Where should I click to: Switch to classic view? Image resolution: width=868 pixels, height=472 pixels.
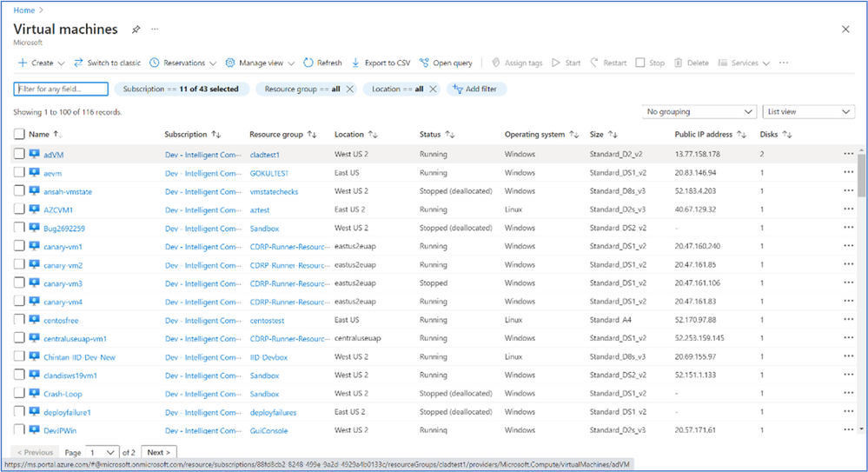(x=108, y=63)
